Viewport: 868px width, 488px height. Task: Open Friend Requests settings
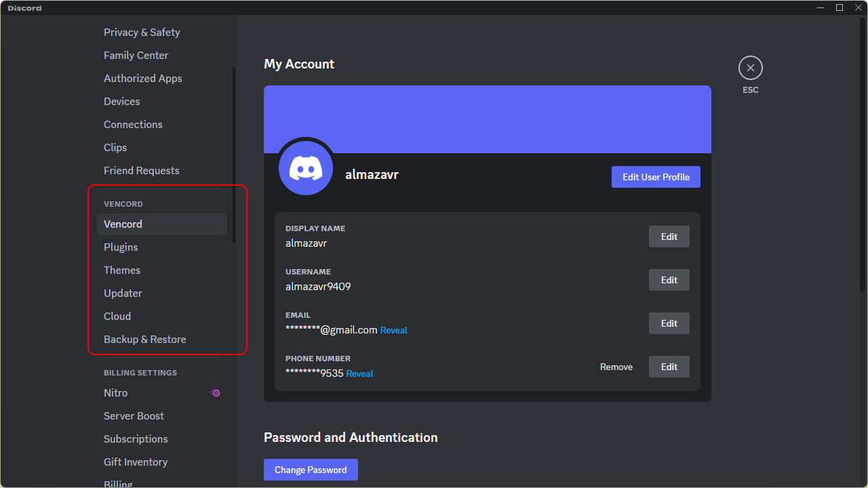[161, 171]
